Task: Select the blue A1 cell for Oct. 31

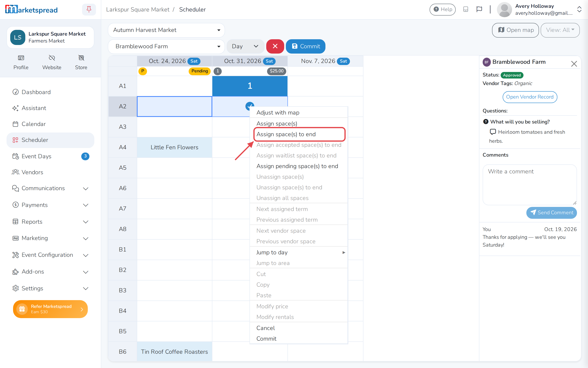Action: 249,86
